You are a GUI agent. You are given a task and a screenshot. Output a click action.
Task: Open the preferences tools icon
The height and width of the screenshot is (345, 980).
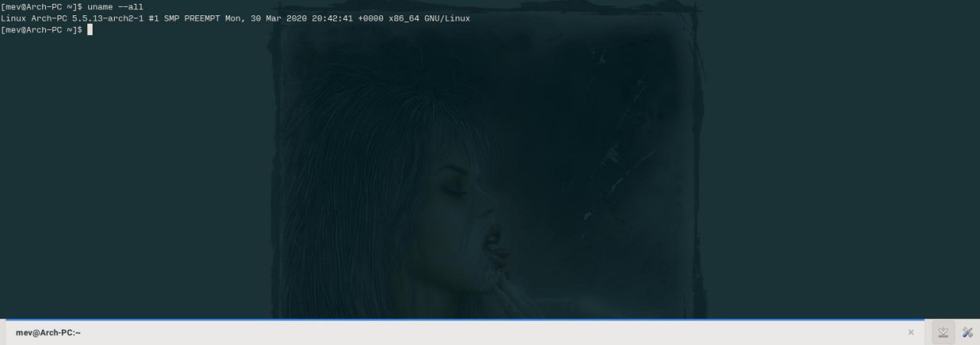[967, 333]
